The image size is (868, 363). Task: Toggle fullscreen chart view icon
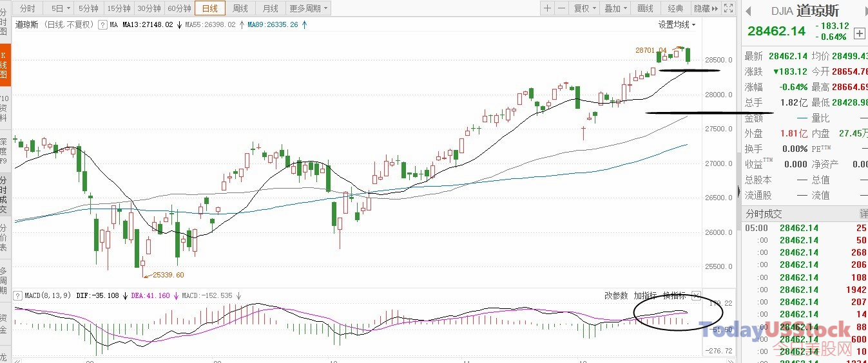pyautogui.click(x=728, y=8)
